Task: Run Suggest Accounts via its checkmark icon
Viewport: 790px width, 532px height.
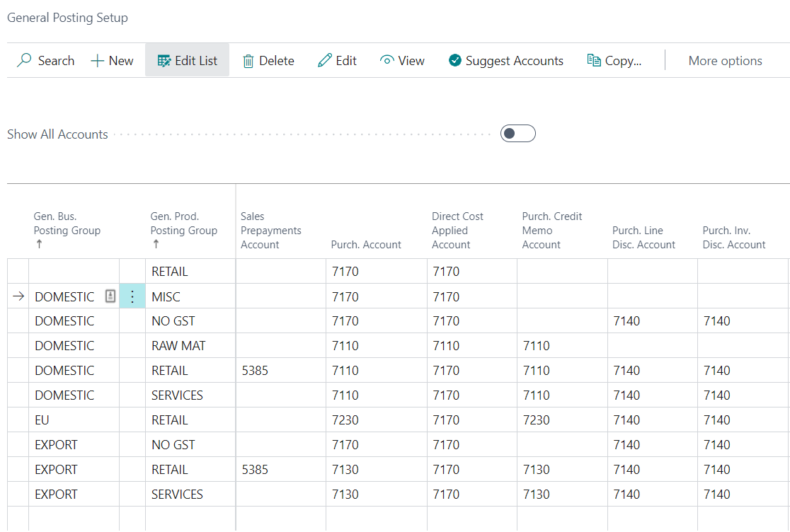Action: pos(454,61)
